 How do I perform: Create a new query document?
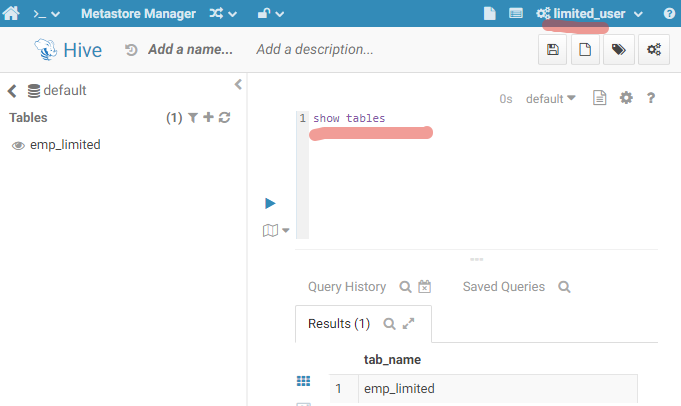585,50
